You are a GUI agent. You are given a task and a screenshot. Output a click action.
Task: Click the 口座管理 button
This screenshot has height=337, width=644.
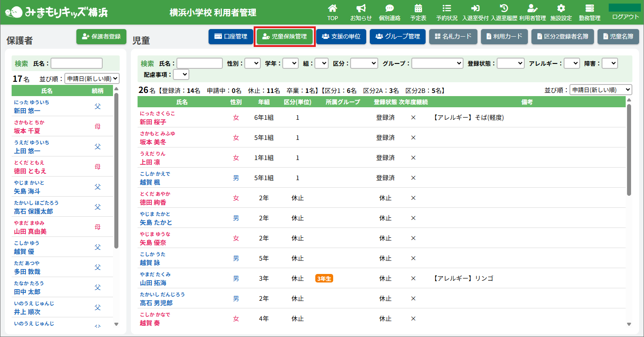[231, 37]
